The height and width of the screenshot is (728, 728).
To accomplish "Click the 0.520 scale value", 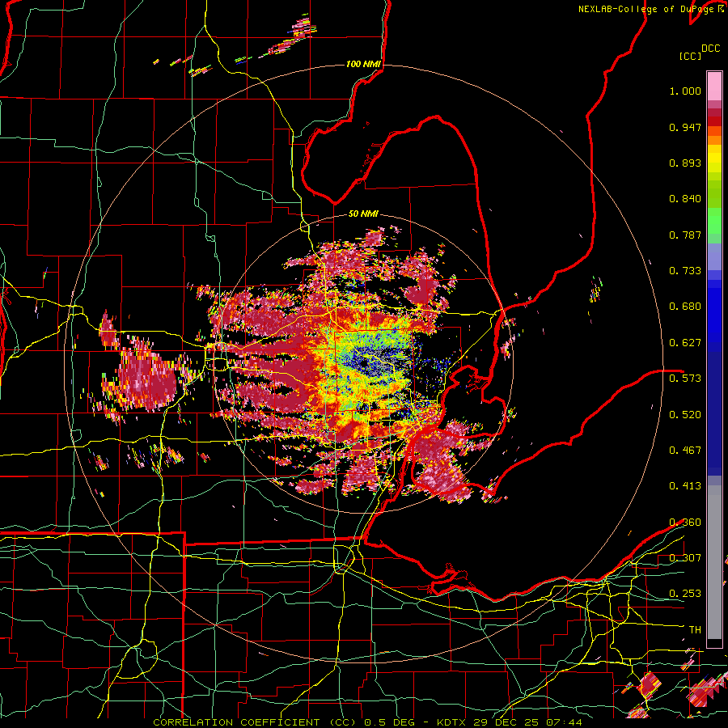I will click(x=685, y=415).
